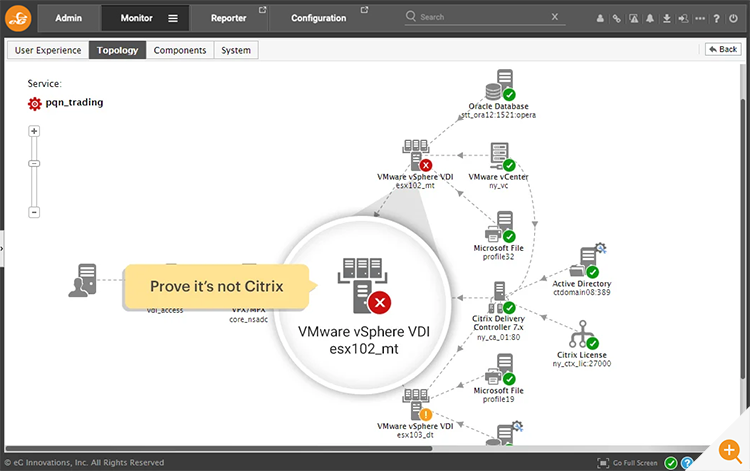Select the VMware vSphere VDI esx102_mt node
The height and width of the screenshot is (471, 750).
click(415, 156)
